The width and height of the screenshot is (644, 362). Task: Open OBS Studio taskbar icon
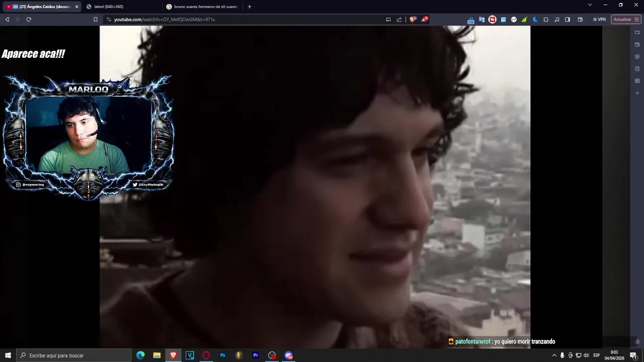[272, 355]
